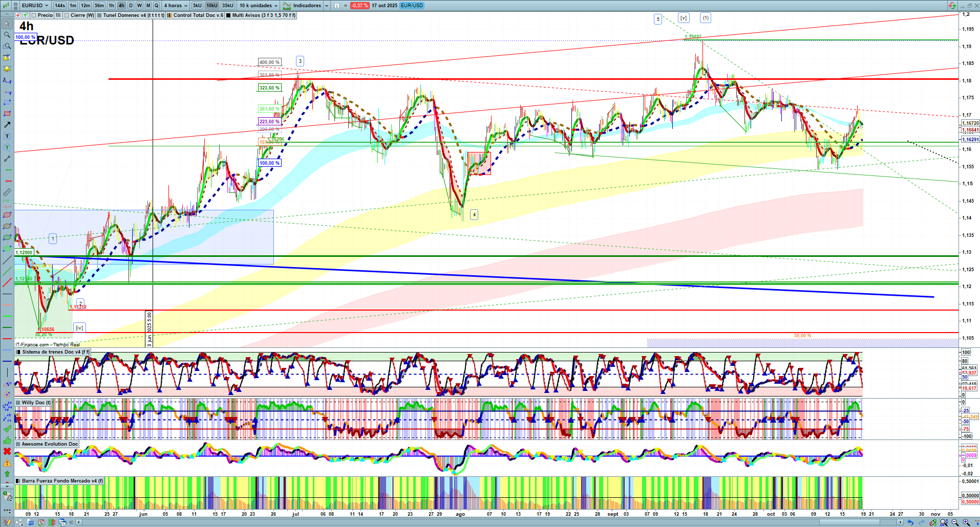Screen dimensions: 980x527
Task: Click the red X delete icon
Action: point(7,451)
